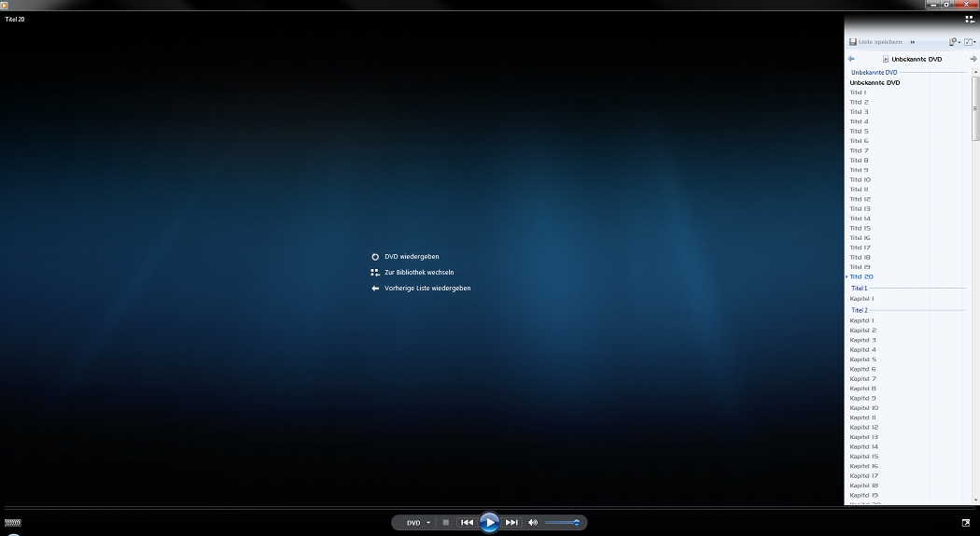Click Zur Bibliothek wechseln
This screenshot has height=536, width=980.
coord(418,273)
